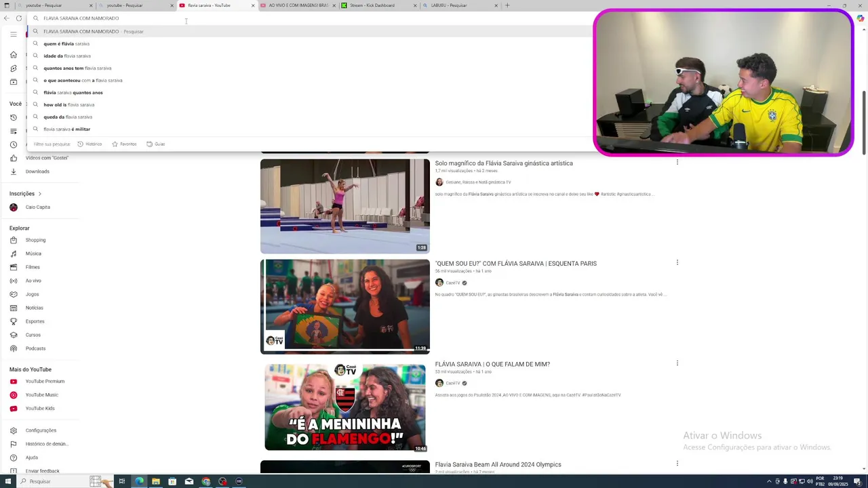Click Shopping icon in Explorar section
868x488 pixels.
(14, 240)
